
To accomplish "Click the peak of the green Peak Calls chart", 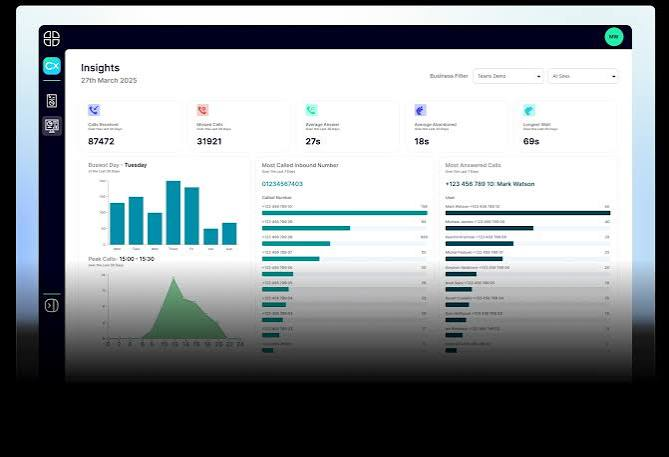I will [x=173, y=278].
